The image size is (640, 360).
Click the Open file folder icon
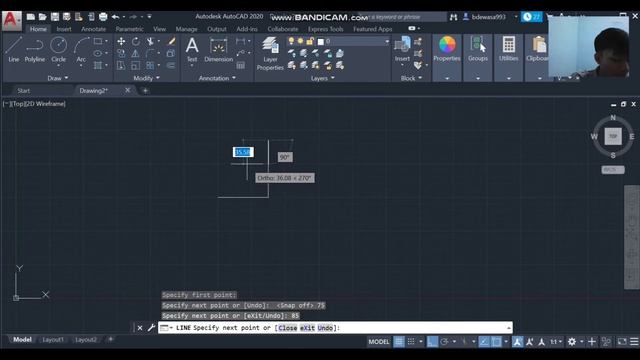pyautogui.click(x=42, y=17)
